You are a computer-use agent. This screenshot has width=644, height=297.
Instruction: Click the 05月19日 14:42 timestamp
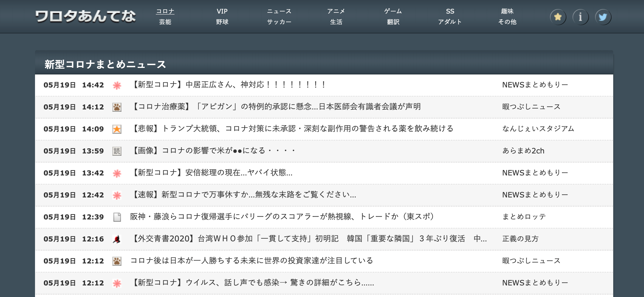tap(74, 85)
